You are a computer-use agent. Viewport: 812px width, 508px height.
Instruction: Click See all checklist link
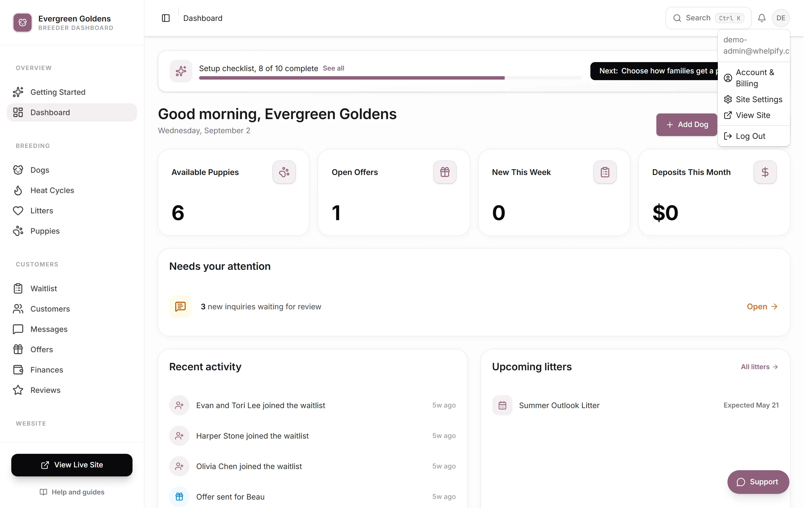point(334,68)
